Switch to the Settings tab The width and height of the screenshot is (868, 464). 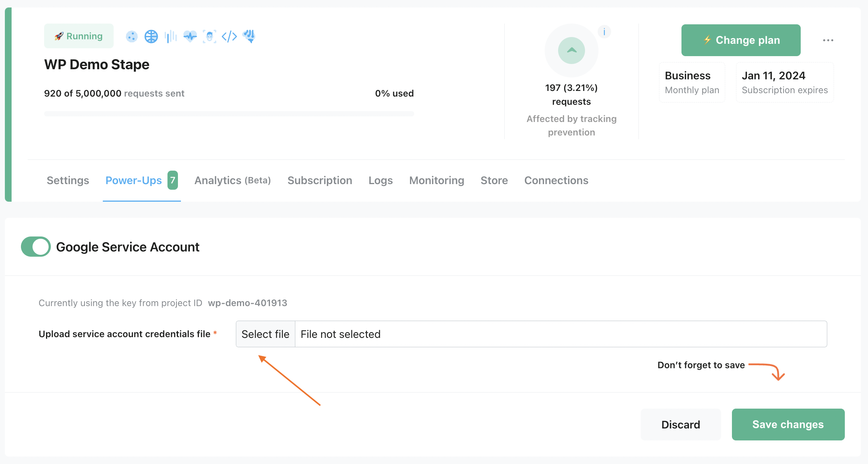[x=68, y=180]
